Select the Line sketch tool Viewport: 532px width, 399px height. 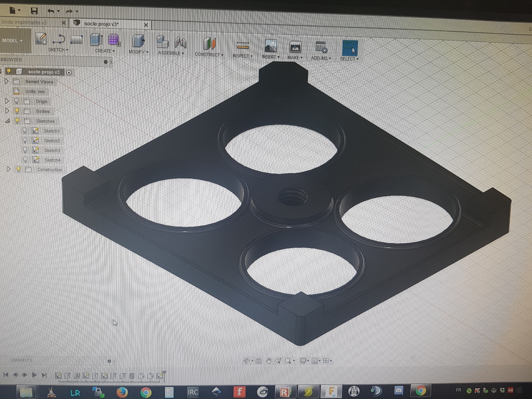click(x=59, y=39)
